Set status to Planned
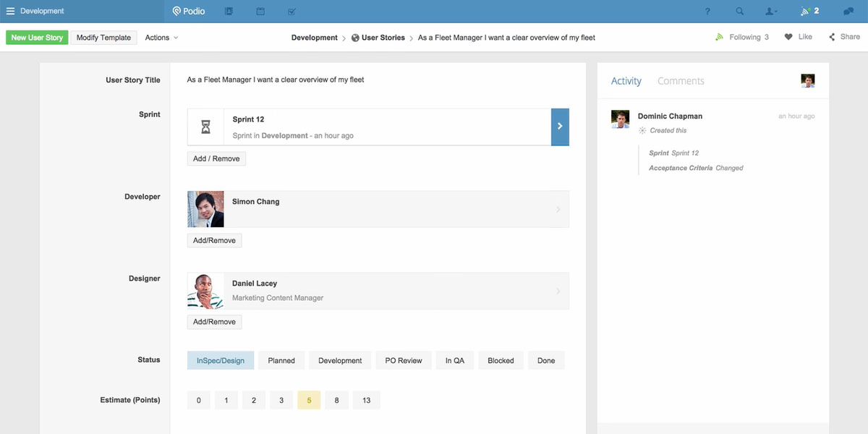Viewport: 868px width, 434px height. point(281,360)
